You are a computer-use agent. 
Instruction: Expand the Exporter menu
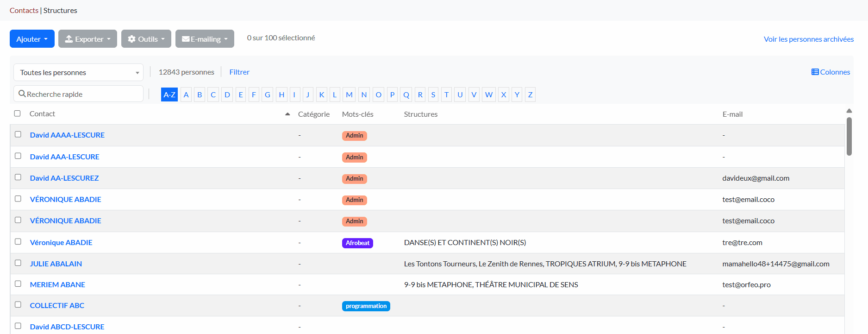[87, 39]
